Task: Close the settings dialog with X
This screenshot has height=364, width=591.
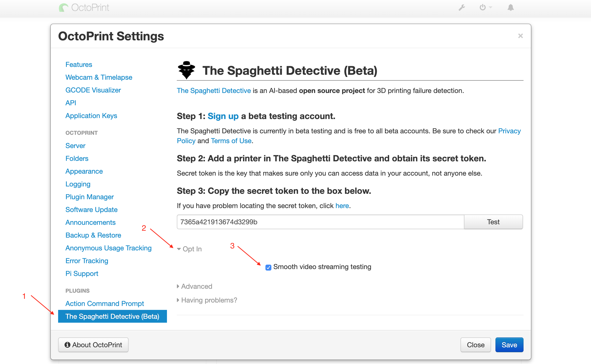Action: [x=520, y=36]
